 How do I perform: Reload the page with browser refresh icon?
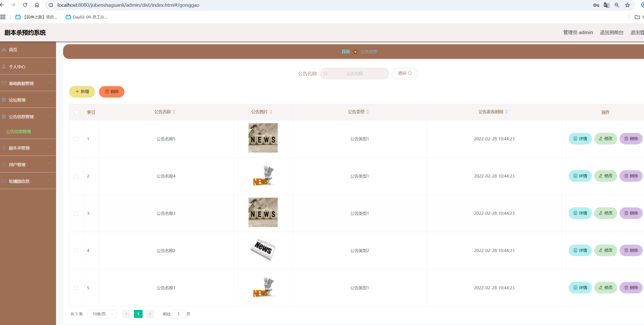pyautogui.click(x=25, y=5)
